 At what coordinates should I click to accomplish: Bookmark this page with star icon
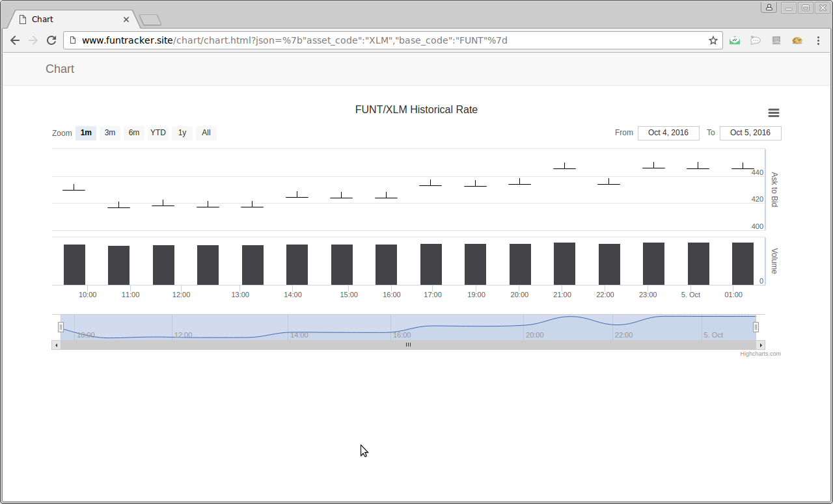tap(713, 40)
